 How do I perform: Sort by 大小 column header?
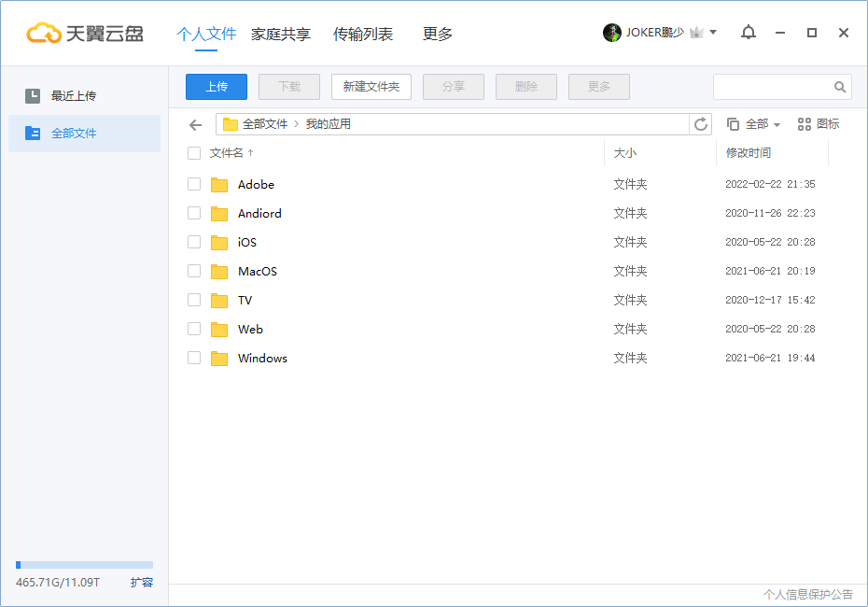pyautogui.click(x=625, y=153)
